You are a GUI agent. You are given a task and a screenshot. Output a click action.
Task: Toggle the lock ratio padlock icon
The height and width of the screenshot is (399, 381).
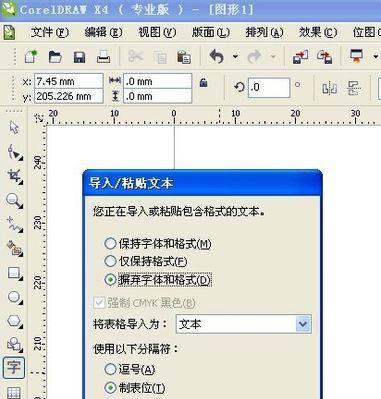(x=203, y=82)
